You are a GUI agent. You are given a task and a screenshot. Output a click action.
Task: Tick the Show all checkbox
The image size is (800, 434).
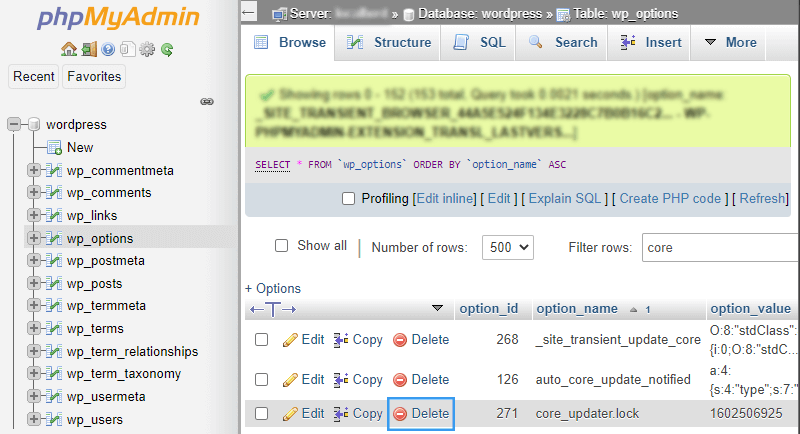pos(282,246)
